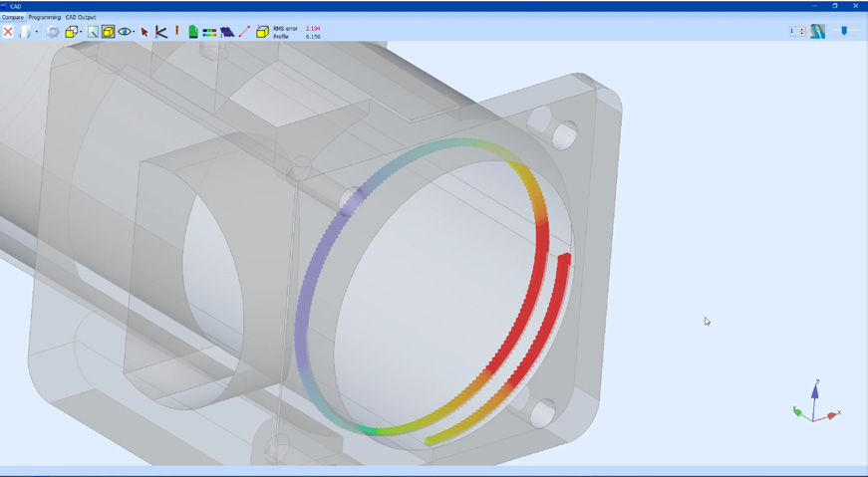
Task: Click the numeric spinner up arrow
Action: coord(802,29)
